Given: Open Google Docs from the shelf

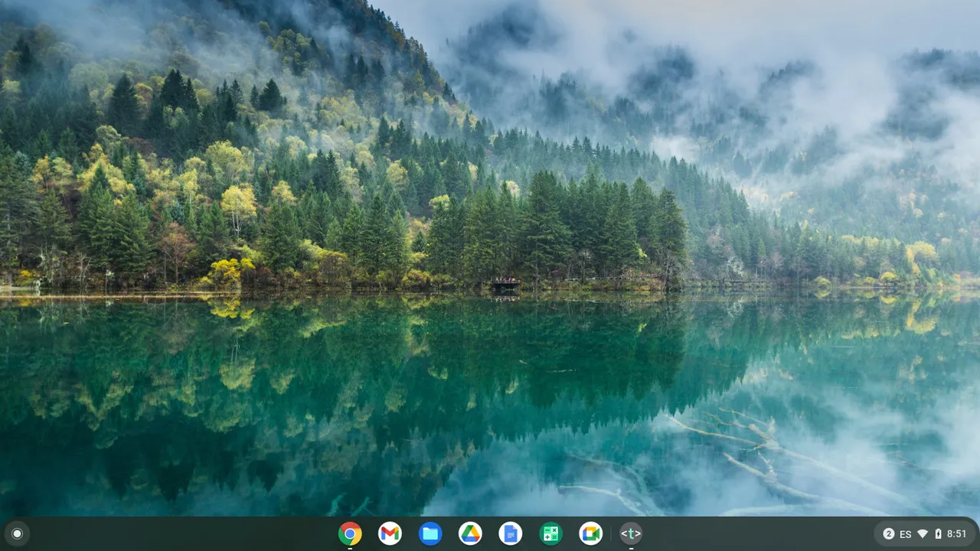Looking at the screenshot, I should click(x=511, y=533).
